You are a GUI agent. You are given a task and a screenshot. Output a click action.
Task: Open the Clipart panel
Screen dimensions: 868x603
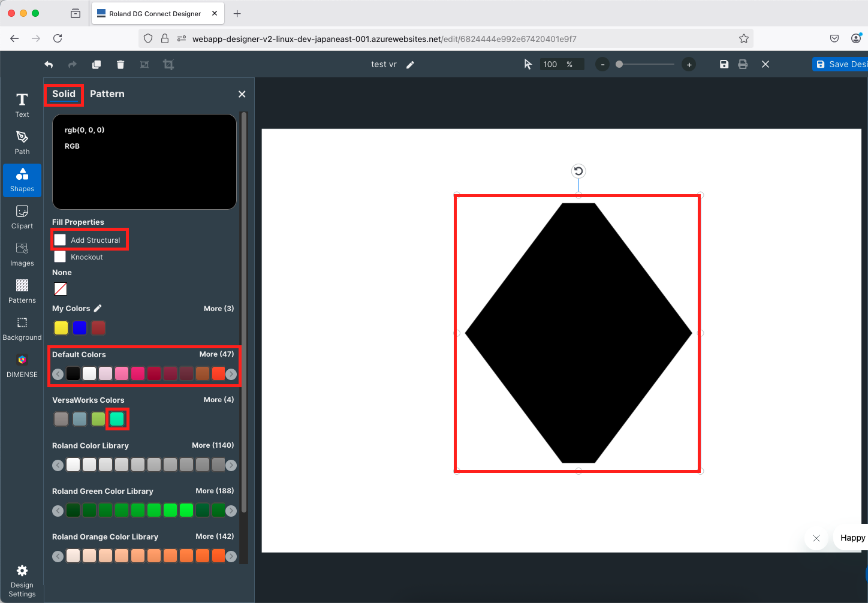(22, 217)
